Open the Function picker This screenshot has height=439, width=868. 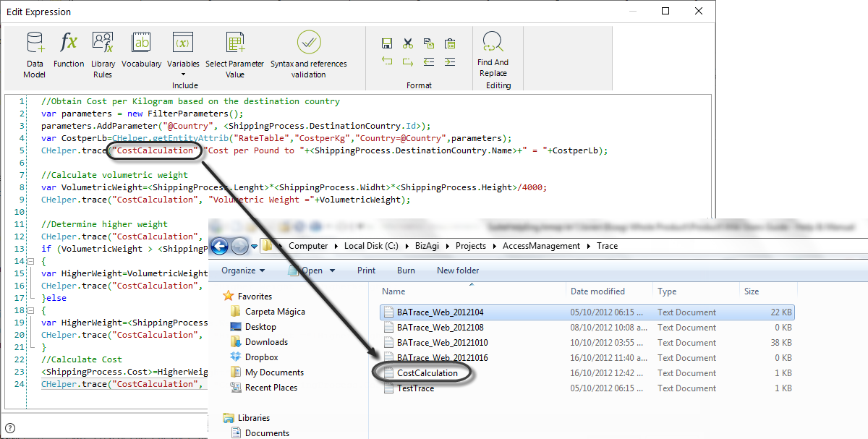[x=69, y=50]
